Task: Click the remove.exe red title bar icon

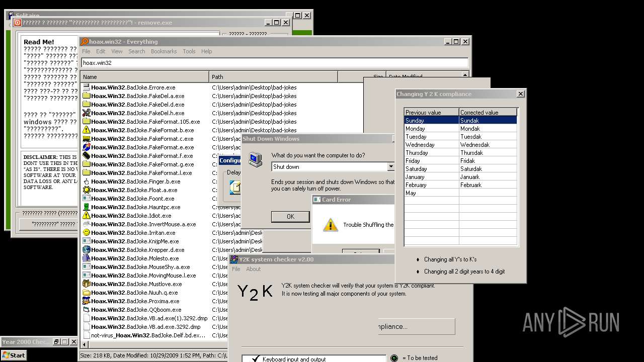Action: pos(18,23)
